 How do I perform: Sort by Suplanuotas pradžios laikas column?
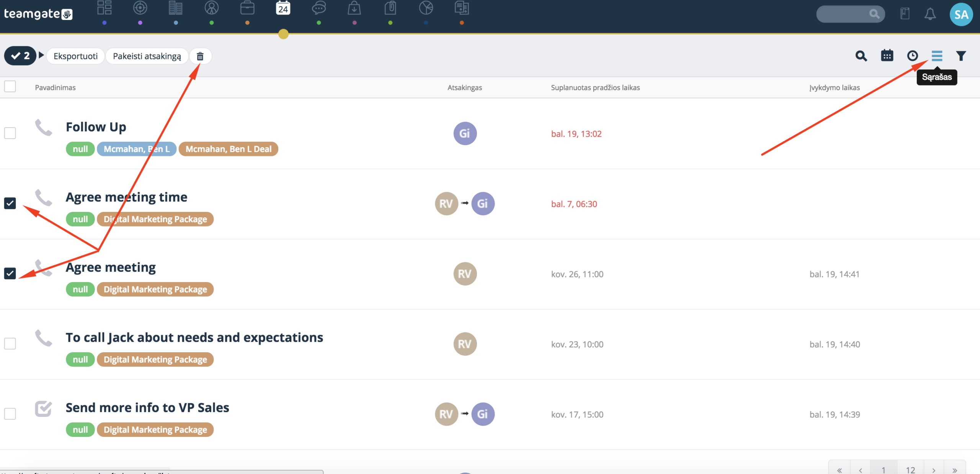pos(595,88)
